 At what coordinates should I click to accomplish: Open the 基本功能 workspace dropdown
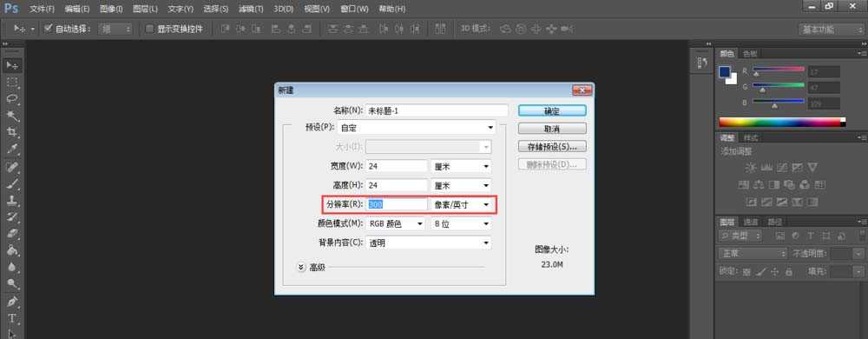pyautogui.click(x=831, y=30)
